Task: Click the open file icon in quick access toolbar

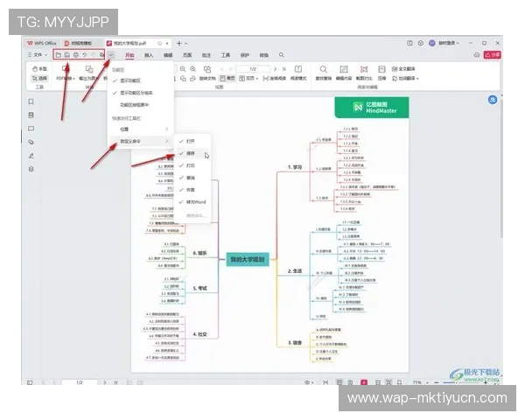Action: 58,54
